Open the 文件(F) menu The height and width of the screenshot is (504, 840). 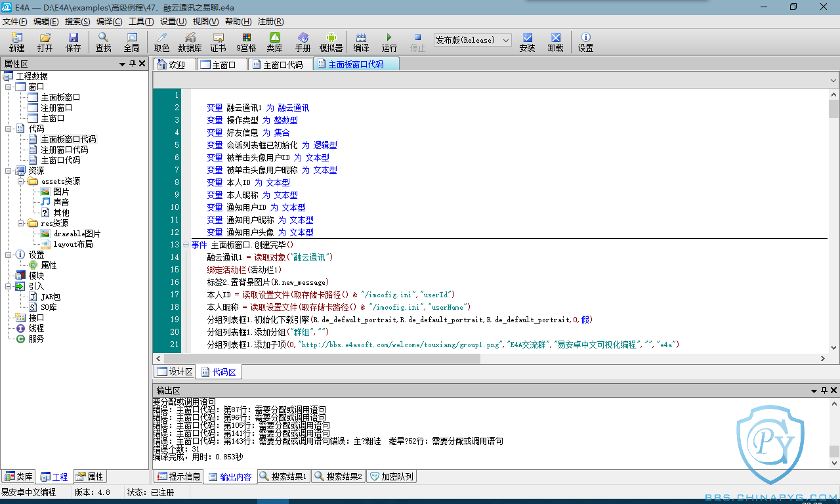tap(15, 21)
